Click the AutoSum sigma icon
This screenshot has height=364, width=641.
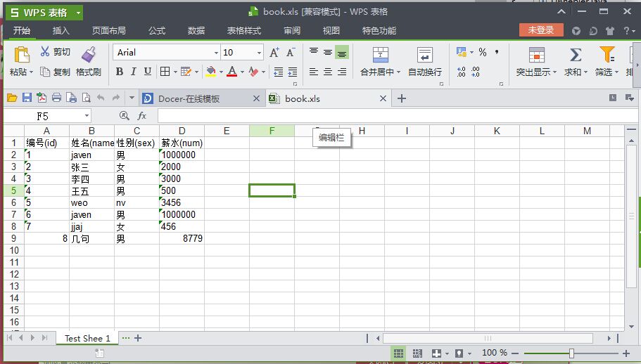pos(576,54)
